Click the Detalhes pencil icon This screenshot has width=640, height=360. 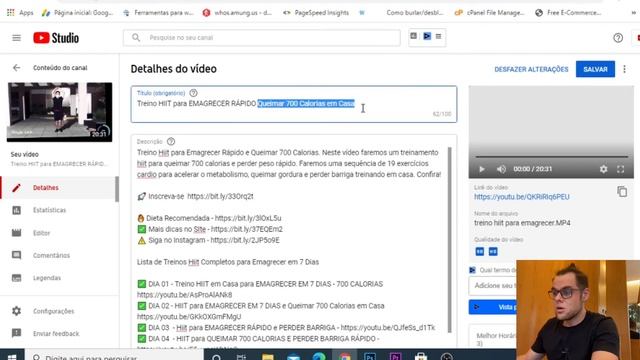point(16,188)
